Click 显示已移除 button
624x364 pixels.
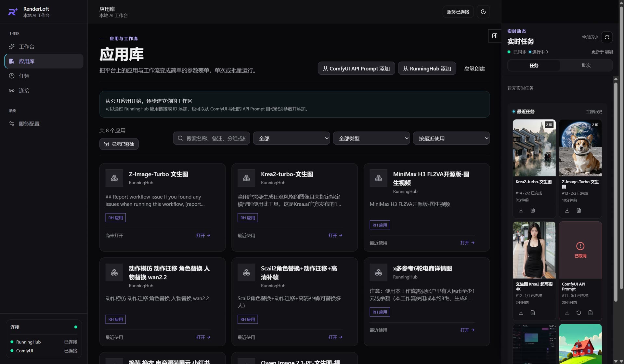(119, 144)
